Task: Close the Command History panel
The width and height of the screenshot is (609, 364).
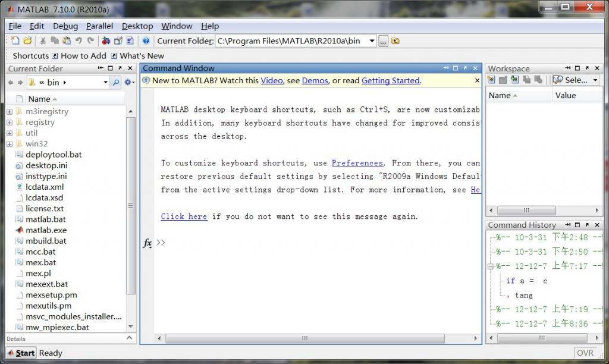Action: pyautogui.click(x=597, y=225)
